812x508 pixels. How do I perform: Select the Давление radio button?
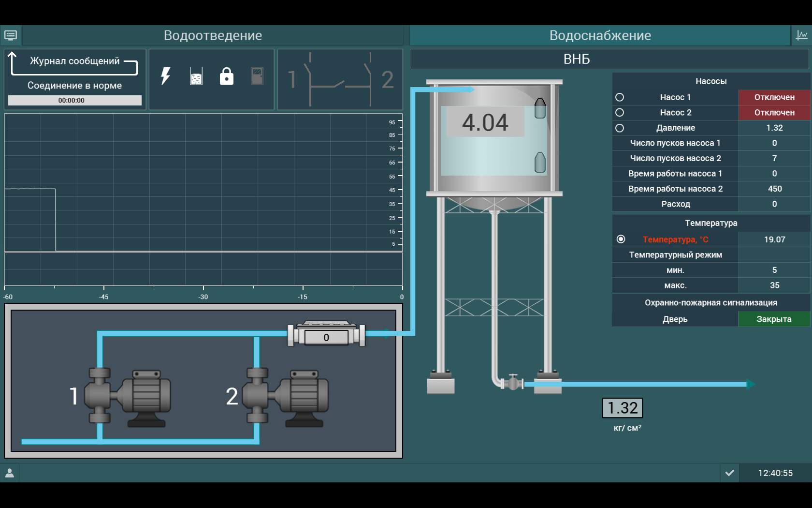click(x=620, y=128)
